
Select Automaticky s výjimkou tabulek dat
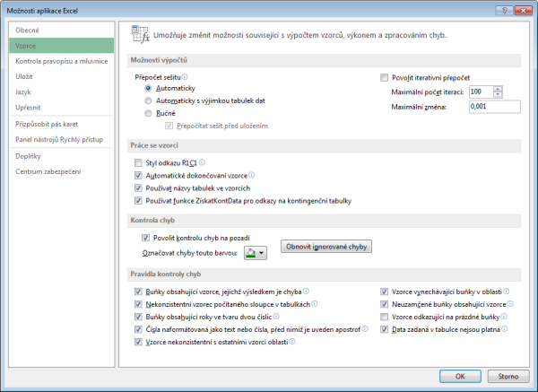point(148,100)
